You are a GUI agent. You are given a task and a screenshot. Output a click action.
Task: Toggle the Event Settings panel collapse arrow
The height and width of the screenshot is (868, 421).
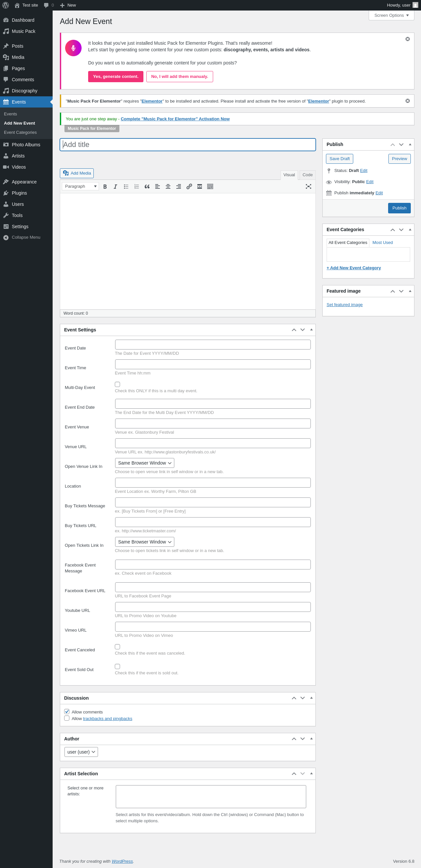(x=311, y=330)
